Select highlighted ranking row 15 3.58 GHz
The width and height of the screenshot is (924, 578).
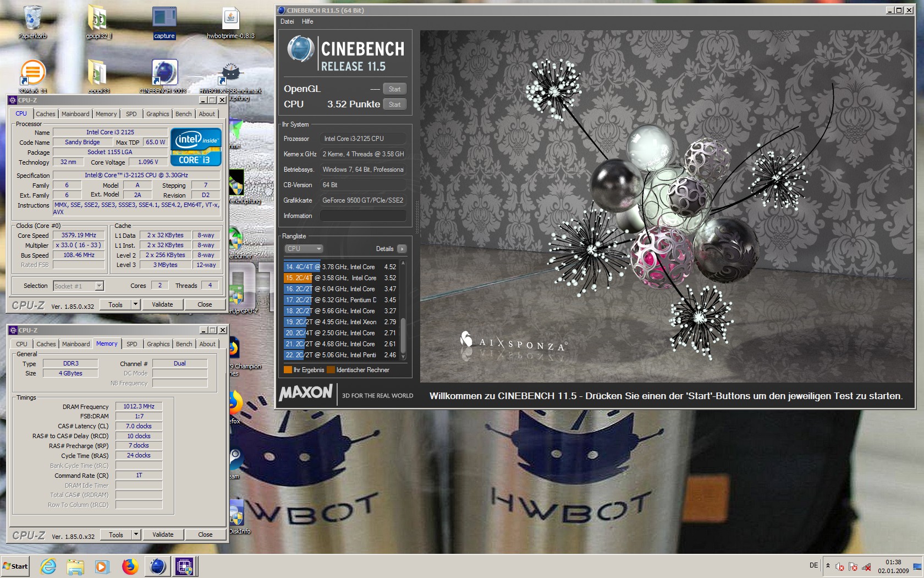coord(341,278)
